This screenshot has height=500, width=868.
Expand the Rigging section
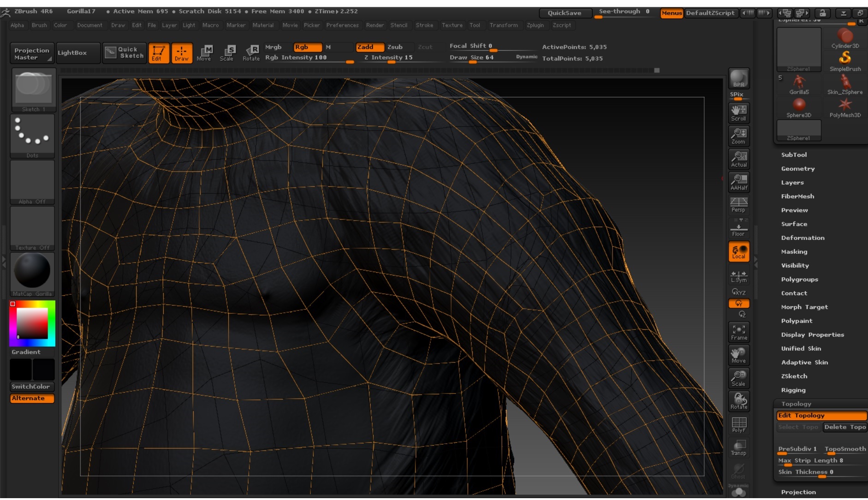[793, 390]
